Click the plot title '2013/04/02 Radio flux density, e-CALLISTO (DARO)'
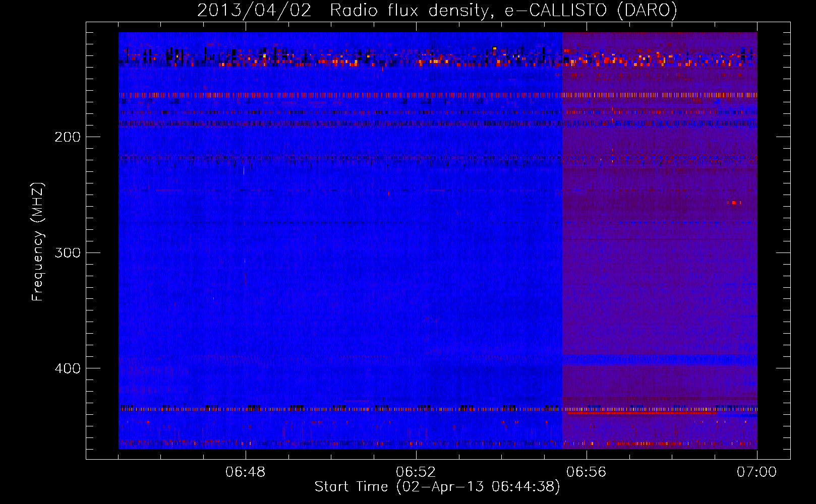Screen dimensions: 816x504 coord(437,11)
